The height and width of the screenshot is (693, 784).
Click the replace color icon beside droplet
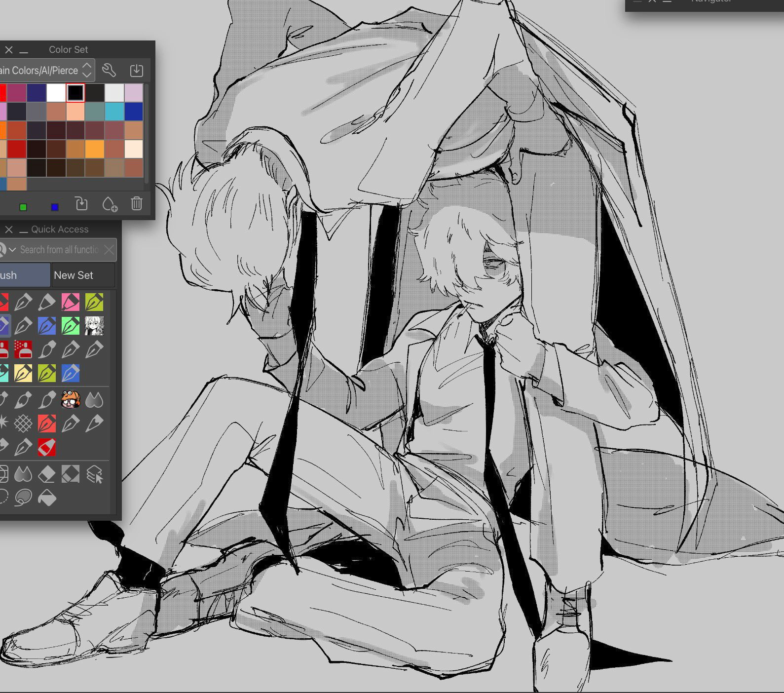tap(81, 204)
